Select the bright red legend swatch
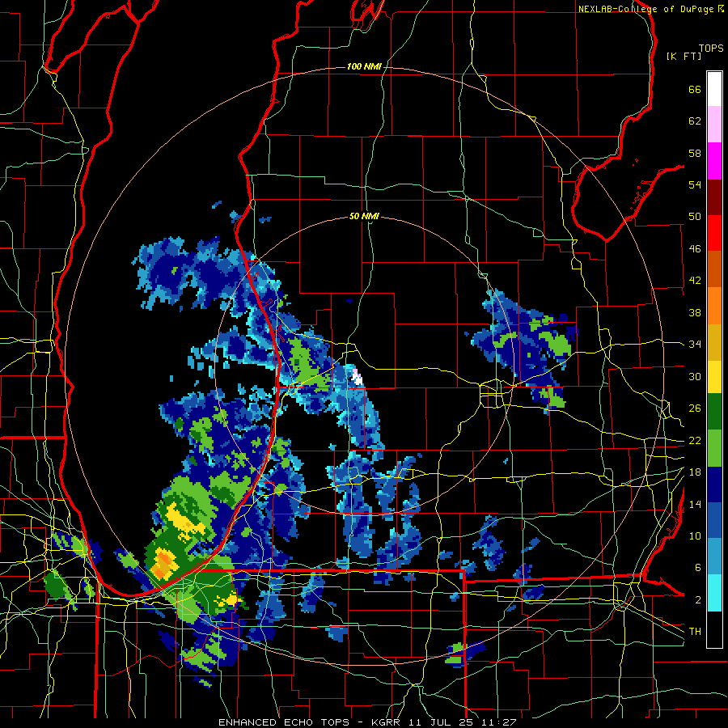Image resolution: width=728 pixels, height=728 pixels. [714, 233]
